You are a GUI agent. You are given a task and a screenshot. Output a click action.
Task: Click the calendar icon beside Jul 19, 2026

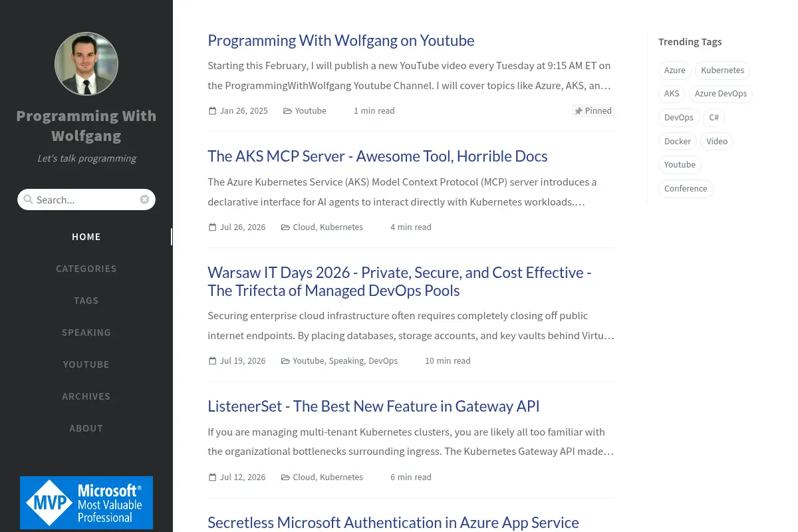[213, 361]
